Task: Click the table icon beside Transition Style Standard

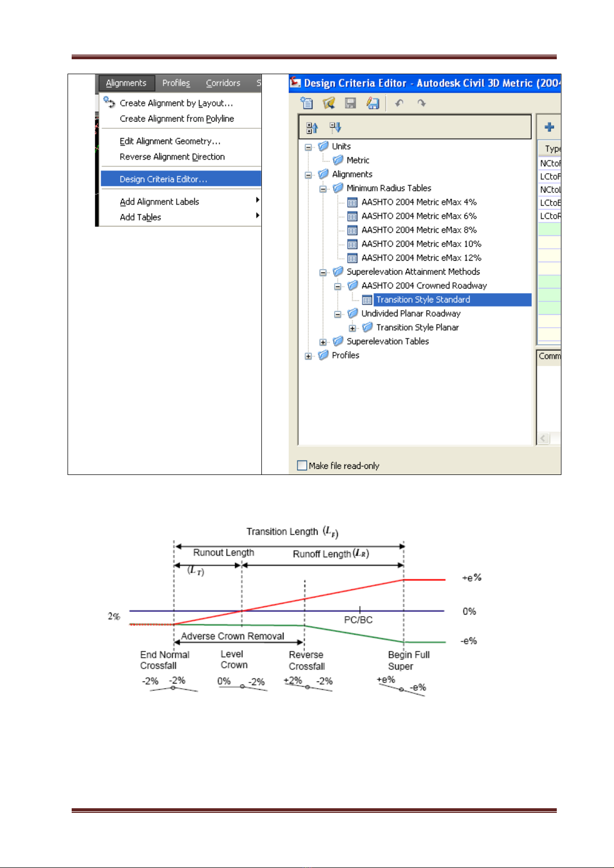Action: pos(367,300)
